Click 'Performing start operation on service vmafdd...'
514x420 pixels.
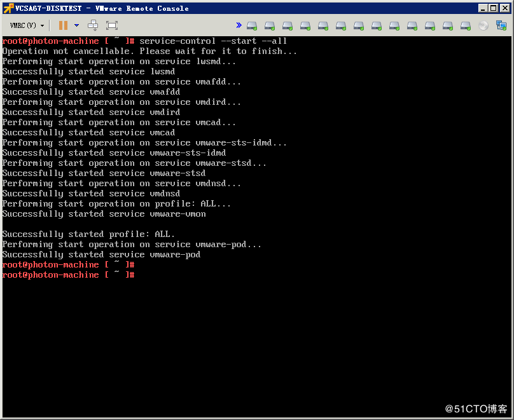tap(122, 81)
